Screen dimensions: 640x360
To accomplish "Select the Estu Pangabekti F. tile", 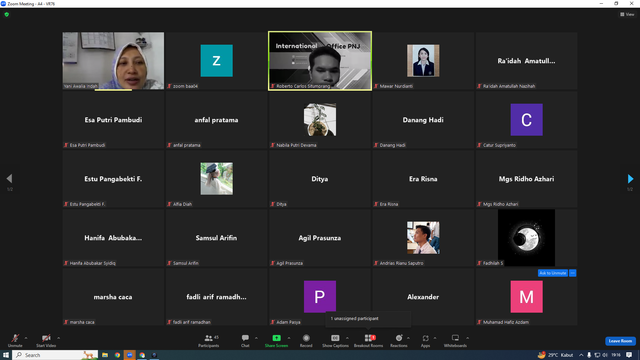I will (x=113, y=179).
